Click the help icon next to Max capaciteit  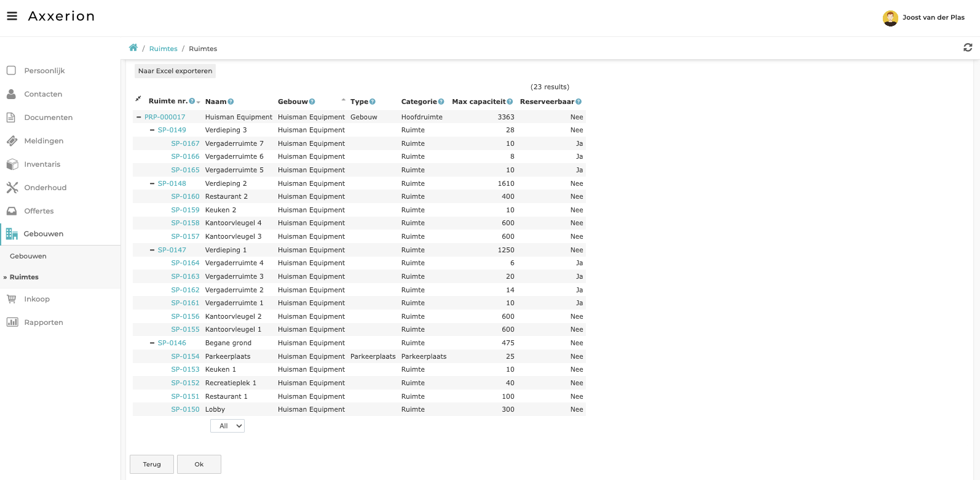click(x=510, y=102)
